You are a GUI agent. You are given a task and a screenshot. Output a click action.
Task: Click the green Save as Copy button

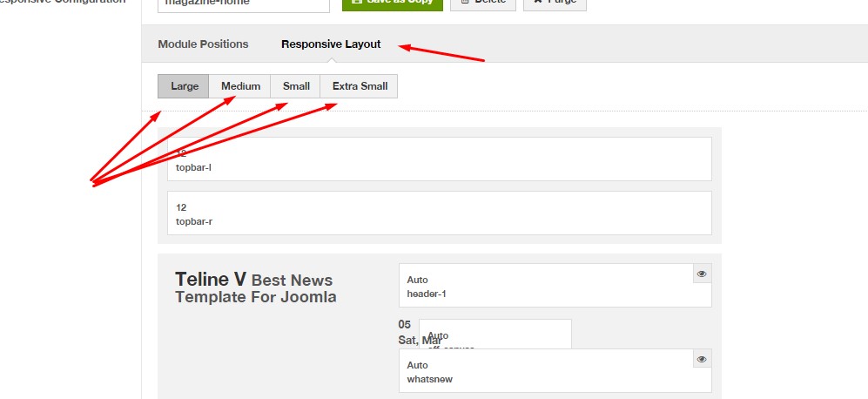[393, 3]
